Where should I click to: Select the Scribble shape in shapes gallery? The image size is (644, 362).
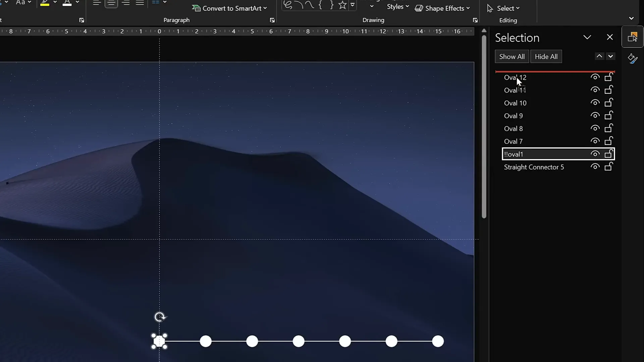click(288, 5)
